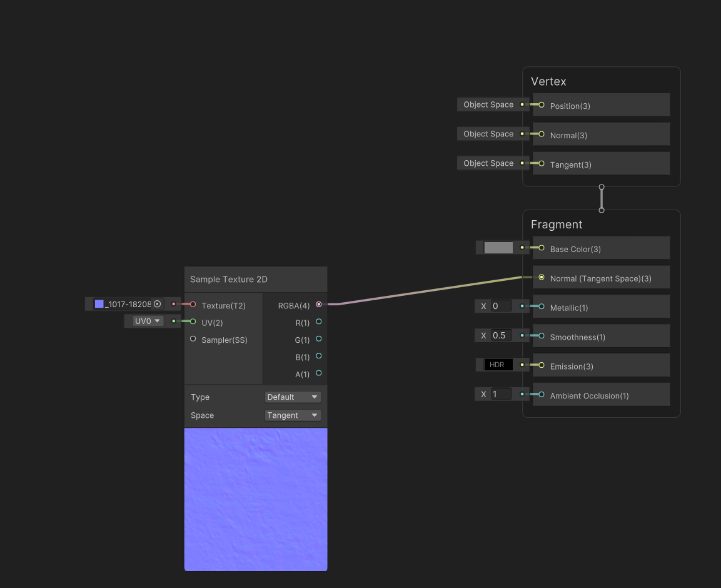
Task: Open the UV0 channel dropdown
Action: 145,321
